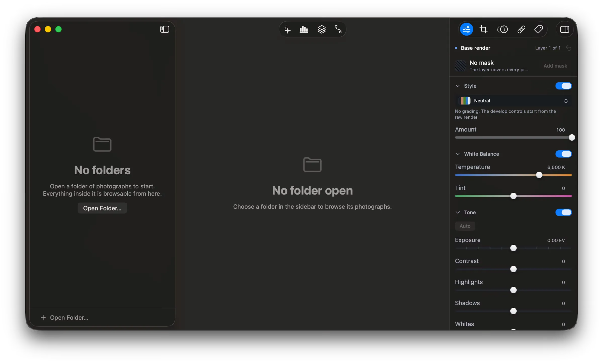603x364 pixels.
Task: Click the No folder open heading
Action: (x=312, y=190)
